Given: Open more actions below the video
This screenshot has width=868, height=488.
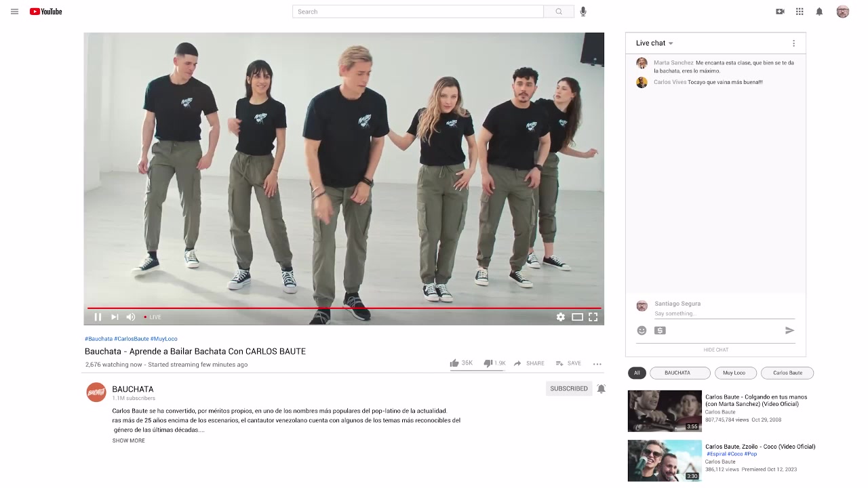Looking at the screenshot, I should click(x=597, y=364).
